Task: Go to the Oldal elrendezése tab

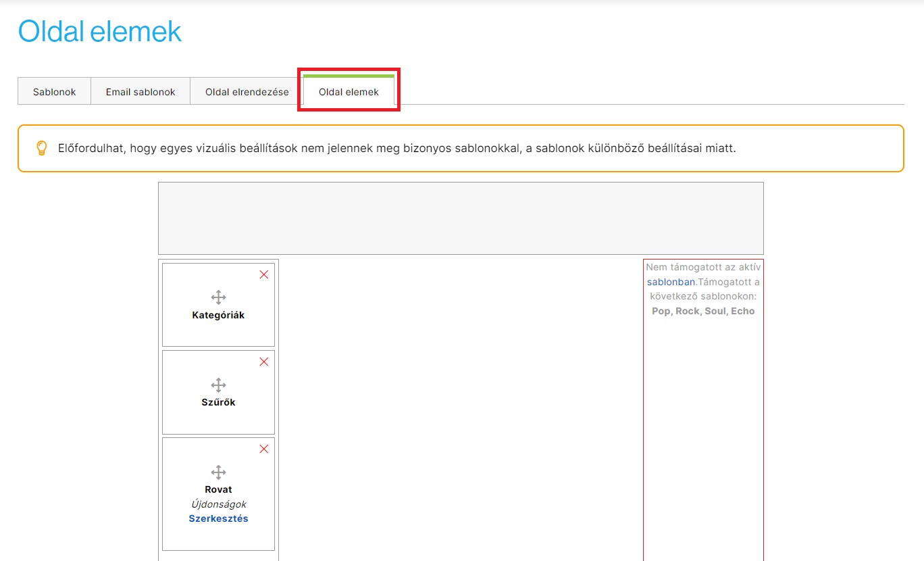Action: [x=247, y=92]
